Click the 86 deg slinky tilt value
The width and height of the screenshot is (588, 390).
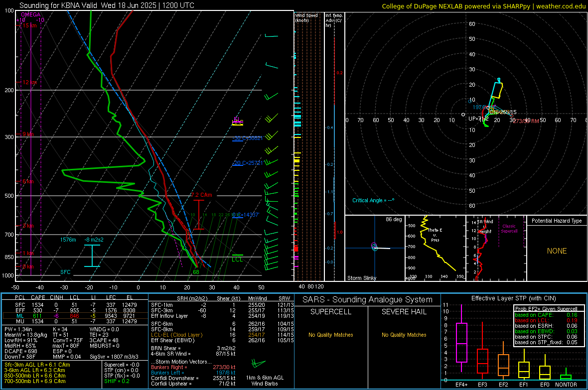coord(394,219)
